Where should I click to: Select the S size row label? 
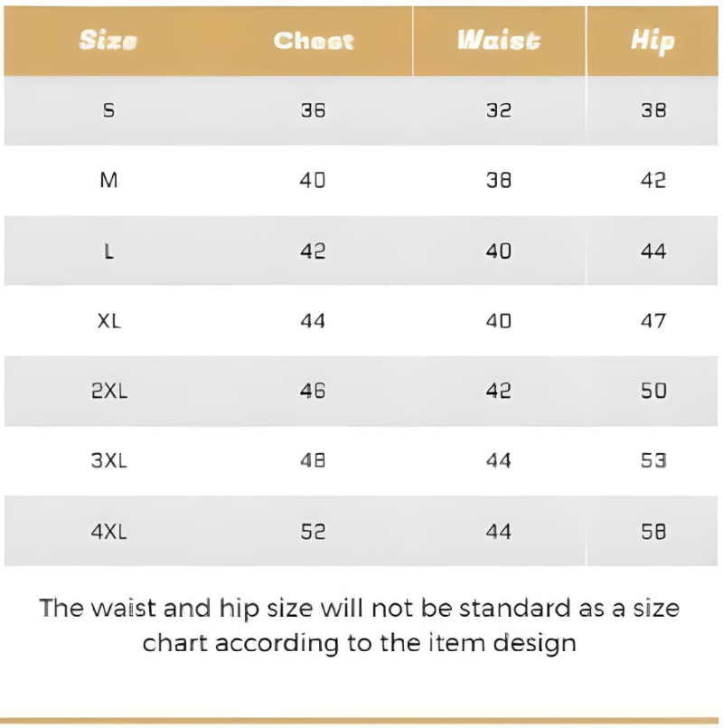[x=108, y=110]
